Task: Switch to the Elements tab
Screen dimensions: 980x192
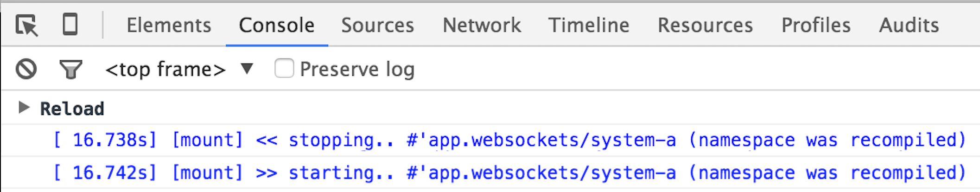Action: [169, 25]
